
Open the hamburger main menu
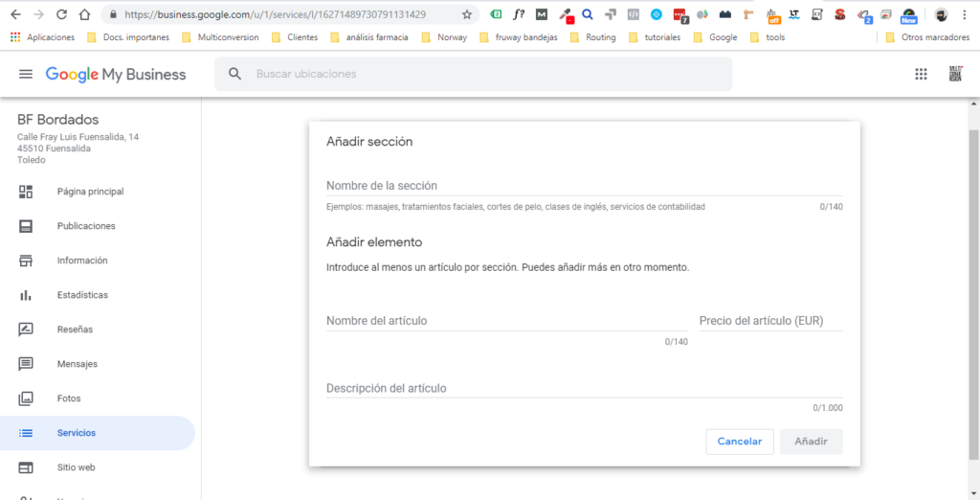[26, 74]
